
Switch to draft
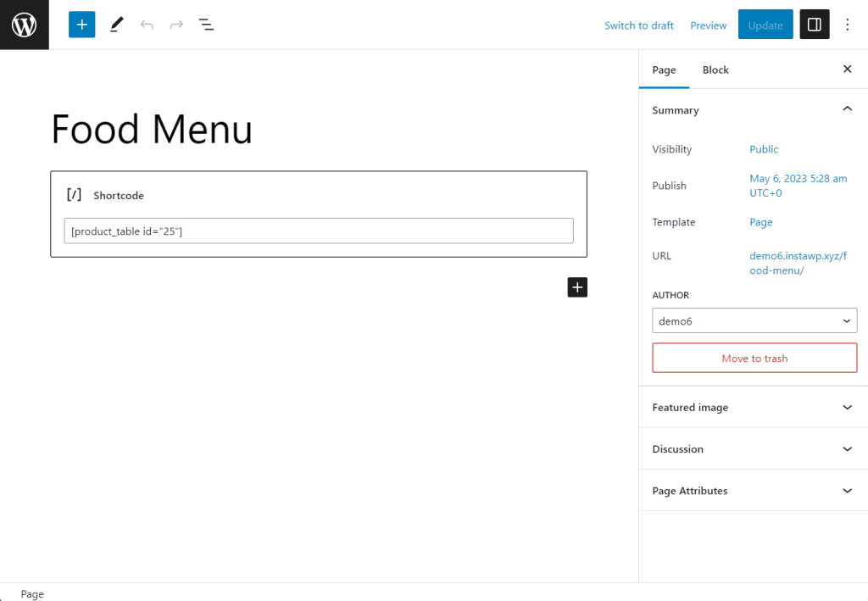pos(639,25)
